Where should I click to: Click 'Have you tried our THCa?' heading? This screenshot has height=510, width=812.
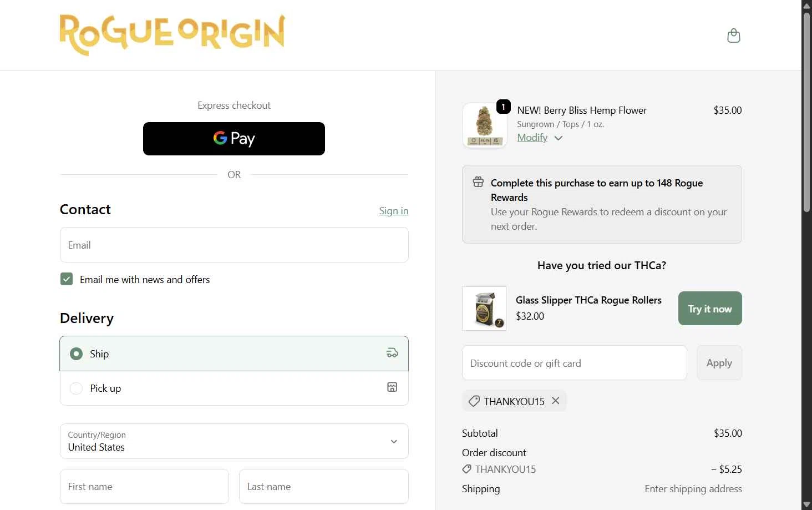602,265
